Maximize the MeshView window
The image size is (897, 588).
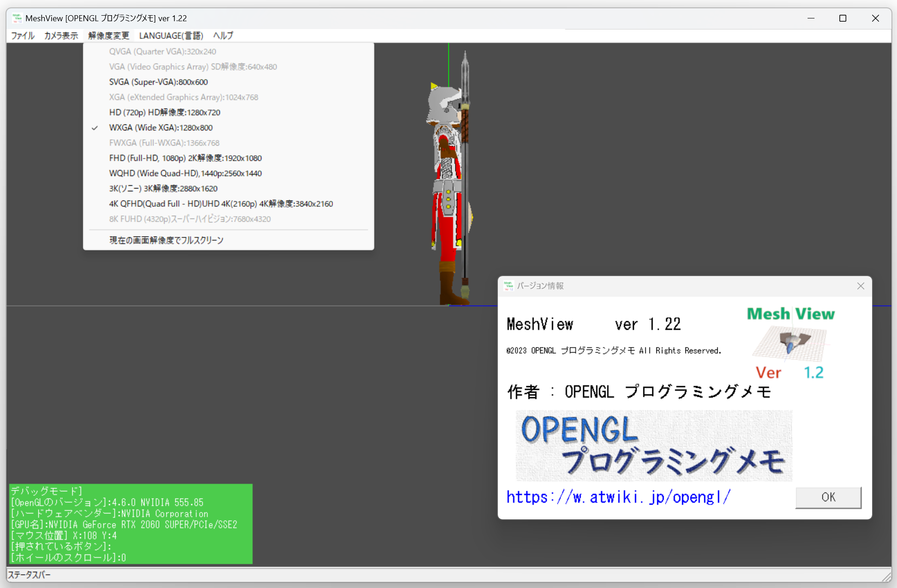[843, 18]
